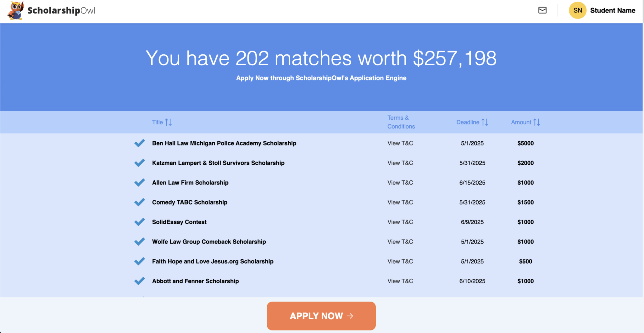This screenshot has width=644, height=333.
Task: Deselect the Wolfe Law Group scholarship
Action: click(139, 241)
